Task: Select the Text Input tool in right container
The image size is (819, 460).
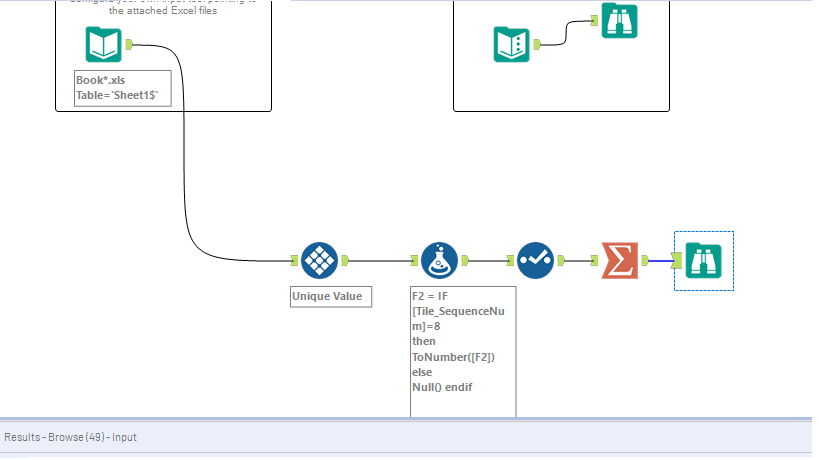Action: click(511, 44)
